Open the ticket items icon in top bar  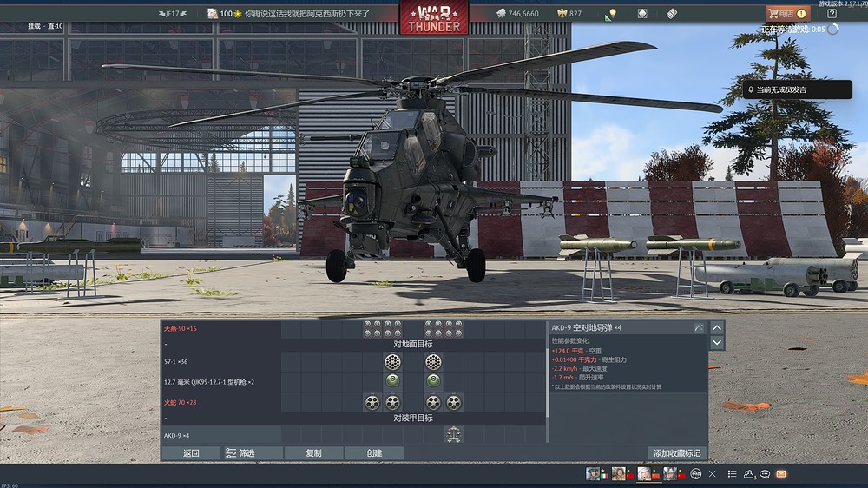672,13
